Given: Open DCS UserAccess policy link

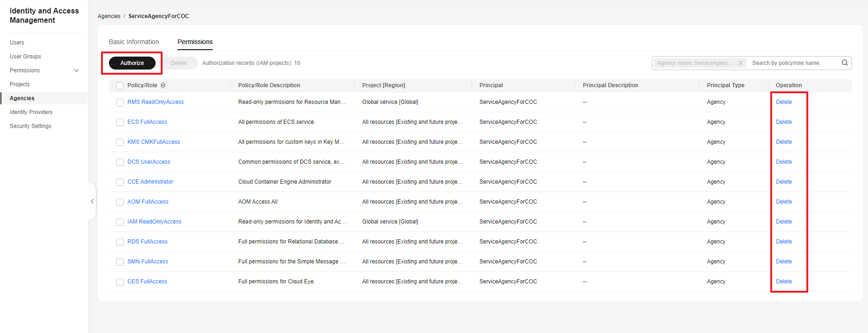Looking at the screenshot, I should click(149, 162).
